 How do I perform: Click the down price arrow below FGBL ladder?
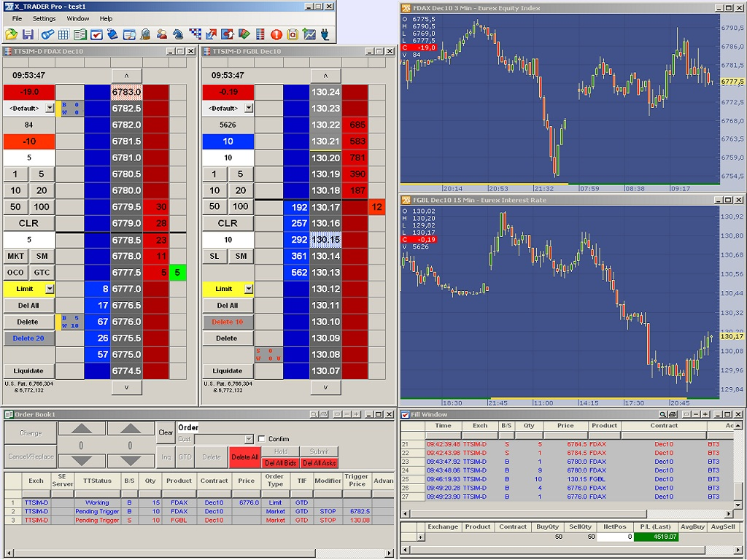coord(326,388)
